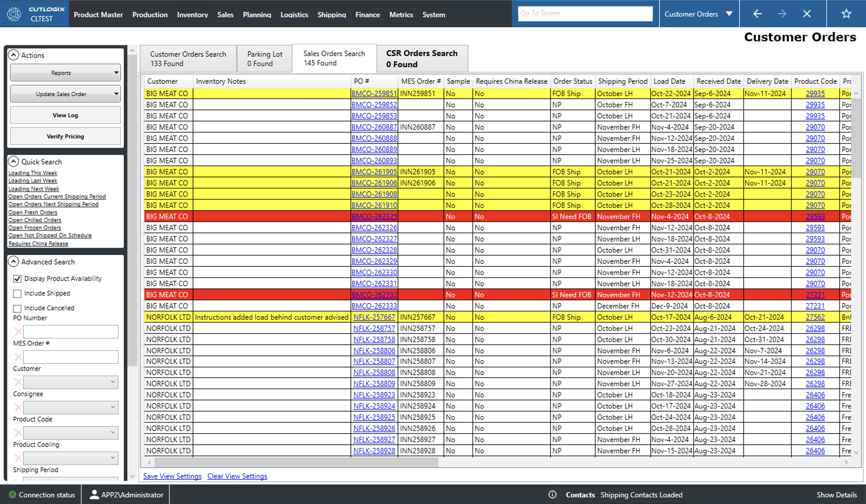Click the Open Frozen Orders link
866x504 pixels.
click(x=34, y=228)
